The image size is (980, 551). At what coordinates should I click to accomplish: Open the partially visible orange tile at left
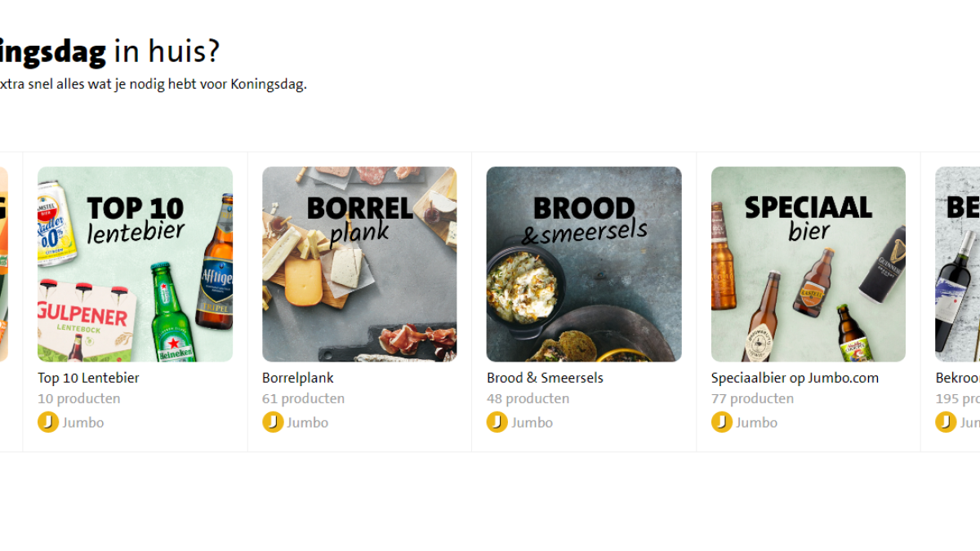coord(4,264)
